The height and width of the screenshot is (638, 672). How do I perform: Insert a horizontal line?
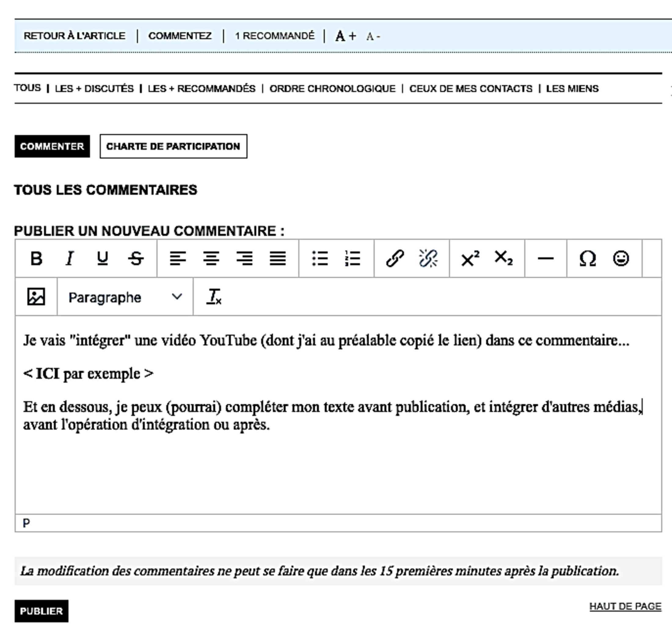(546, 258)
